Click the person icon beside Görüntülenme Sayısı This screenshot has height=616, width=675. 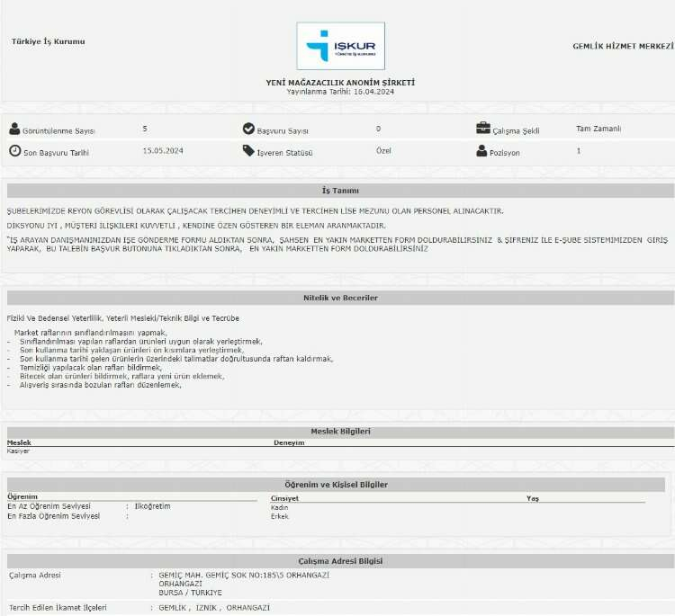(14, 129)
